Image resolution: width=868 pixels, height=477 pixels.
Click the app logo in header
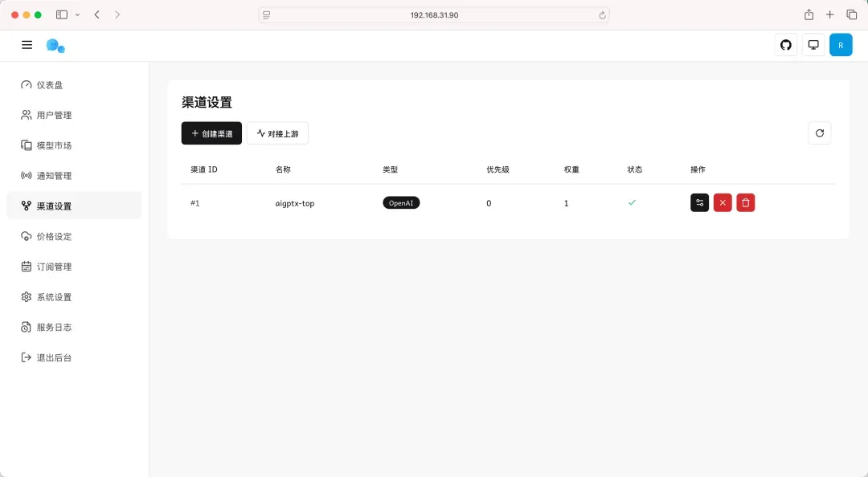click(55, 46)
